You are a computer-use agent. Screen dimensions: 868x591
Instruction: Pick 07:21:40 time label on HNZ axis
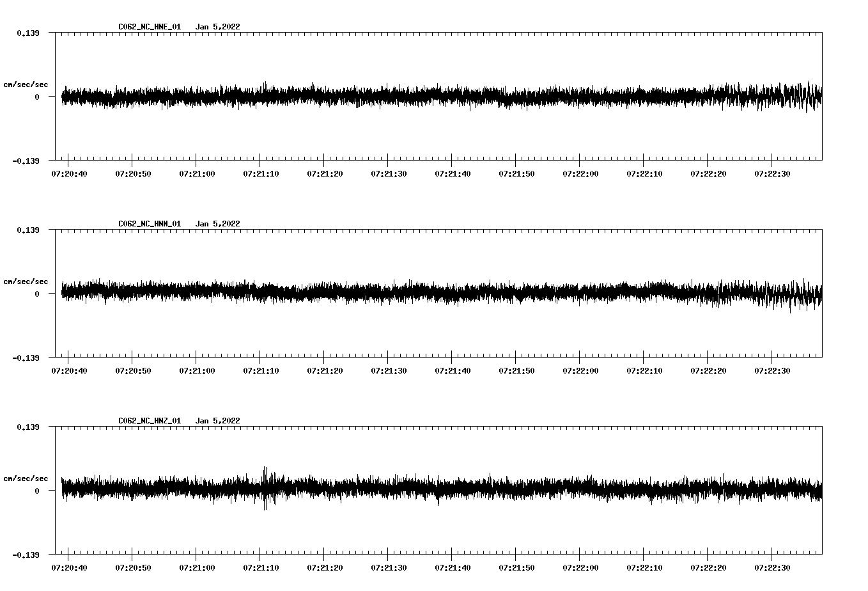pos(453,567)
